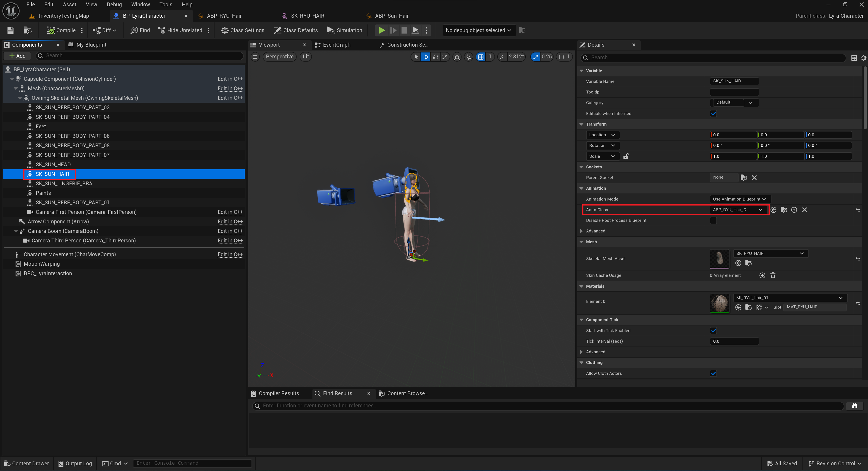Click the Compile blueprint button

61,30
